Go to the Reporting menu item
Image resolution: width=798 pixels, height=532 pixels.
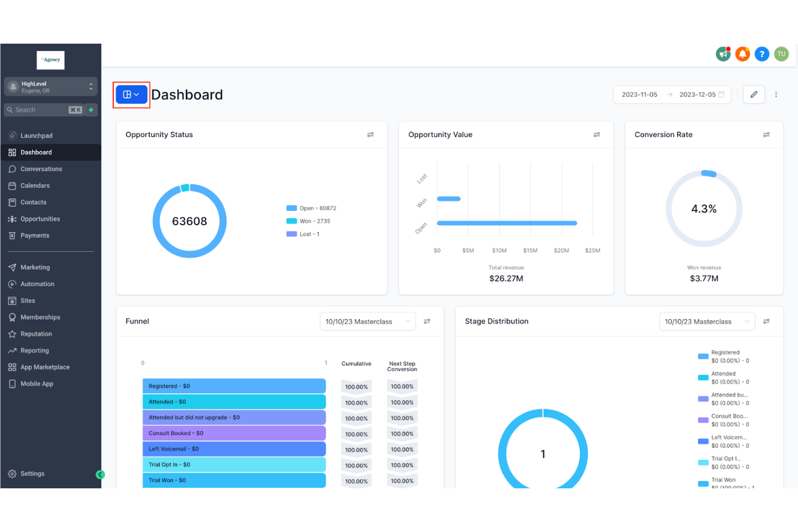tap(34, 350)
